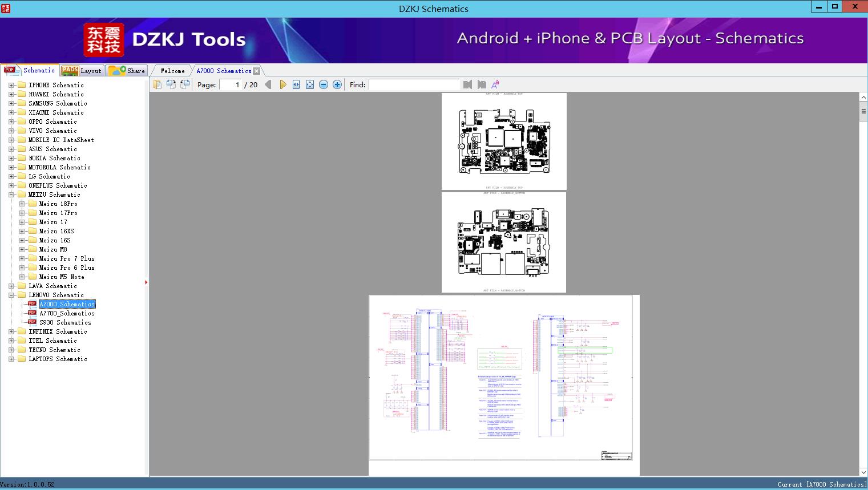Select VIVO Schematic tree item

[x=53, y=131]
